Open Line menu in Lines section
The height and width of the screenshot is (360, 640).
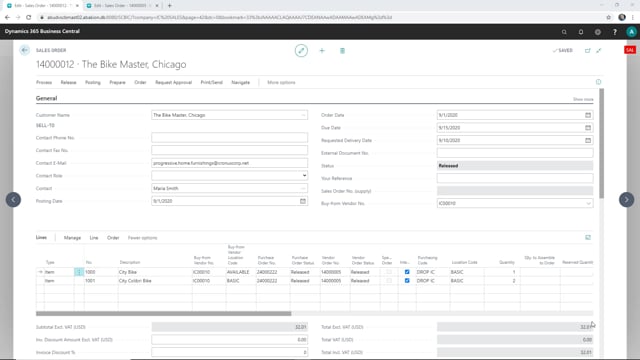click(94, 238)
